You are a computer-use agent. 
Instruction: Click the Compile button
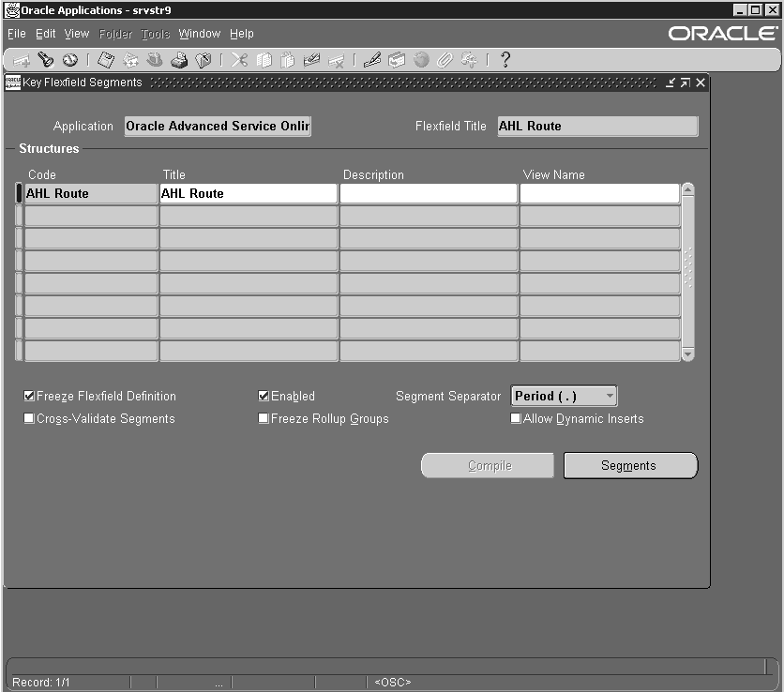(x=488, y=465)
